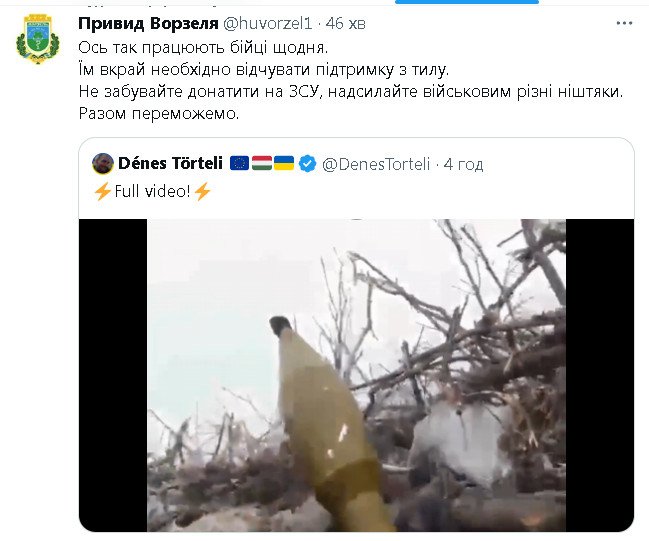Viewport: 649px width, 541px height.
Task: Click the Hungarian flag emoji
Action: [x=262, y=163]
